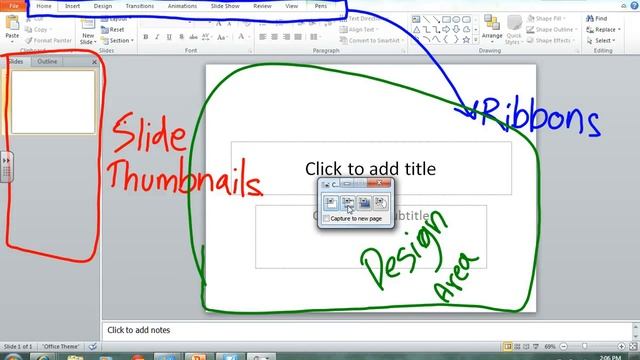Click the Font Color icon
Screen dimensions: 640x360
tap(241, 37)
